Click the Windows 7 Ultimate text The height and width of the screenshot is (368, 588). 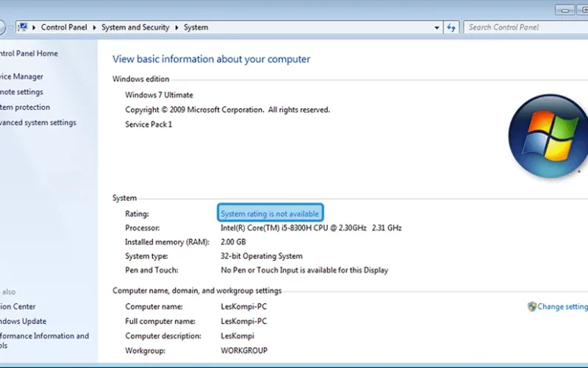159,95
